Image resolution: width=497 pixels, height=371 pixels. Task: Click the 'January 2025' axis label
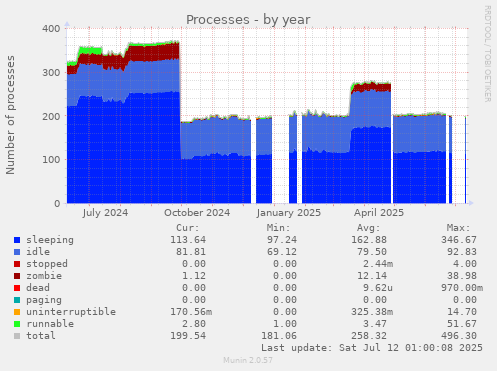coord(289,213)
